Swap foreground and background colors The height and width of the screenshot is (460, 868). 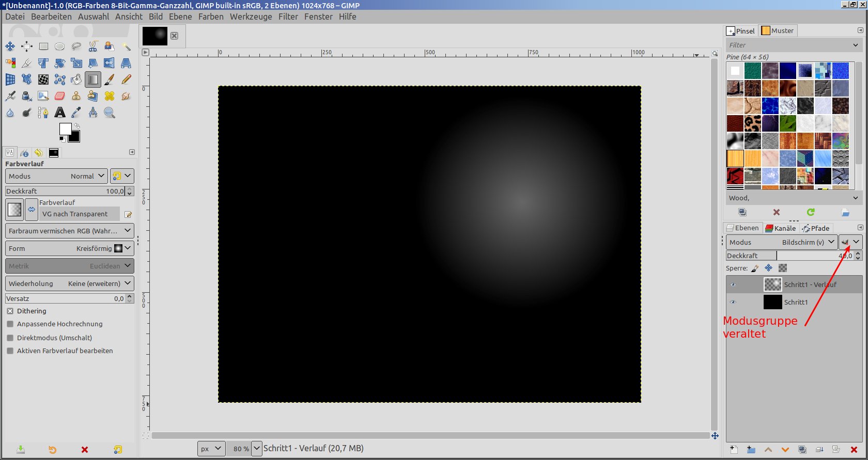[77, 126]
